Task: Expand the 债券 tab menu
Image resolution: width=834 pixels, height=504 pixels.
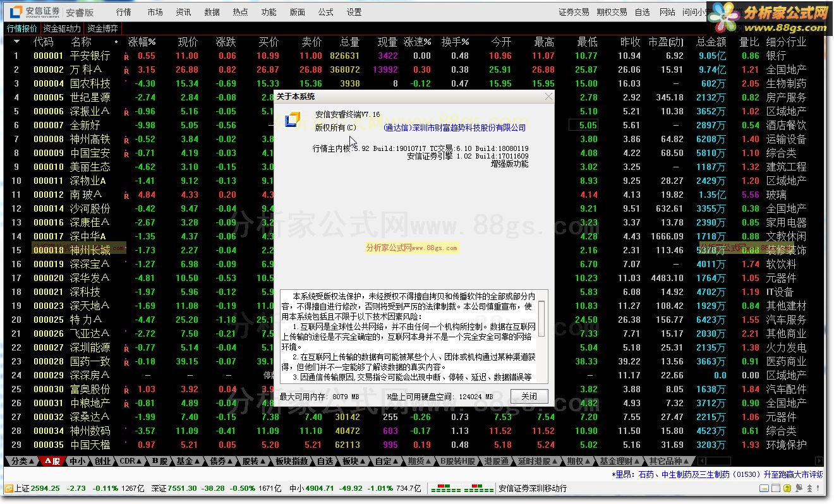Action: click(222, 461)
